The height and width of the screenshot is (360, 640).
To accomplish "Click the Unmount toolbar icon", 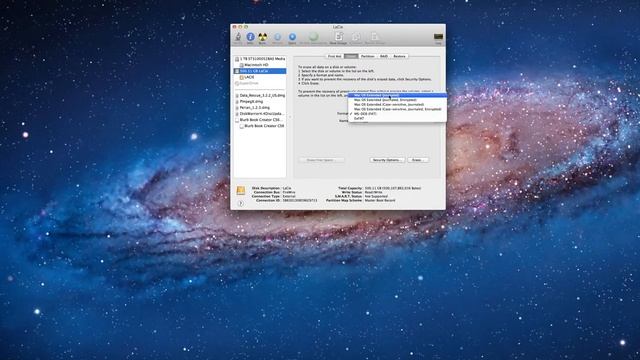I will pyautogui.click(x=277, y=38).
